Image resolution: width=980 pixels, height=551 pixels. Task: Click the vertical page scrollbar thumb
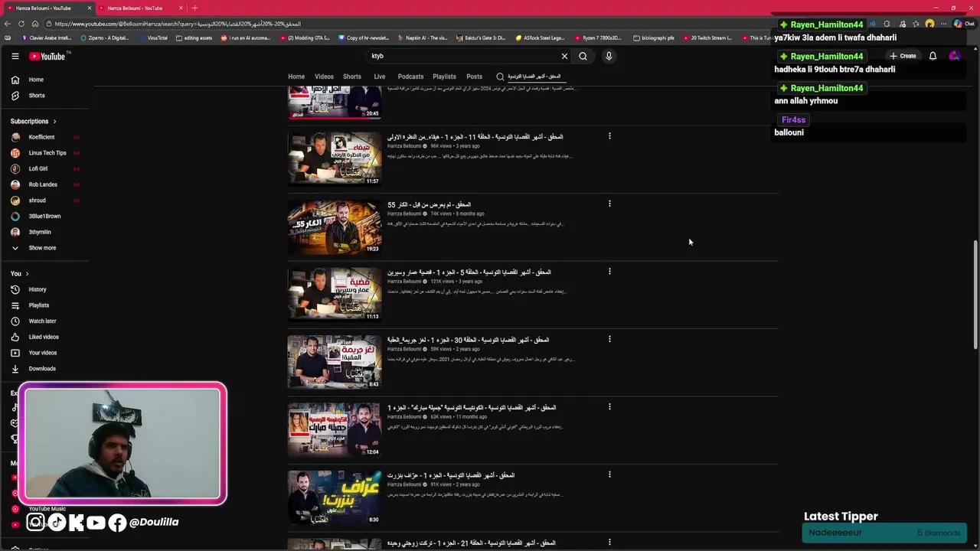coord(975,295)
